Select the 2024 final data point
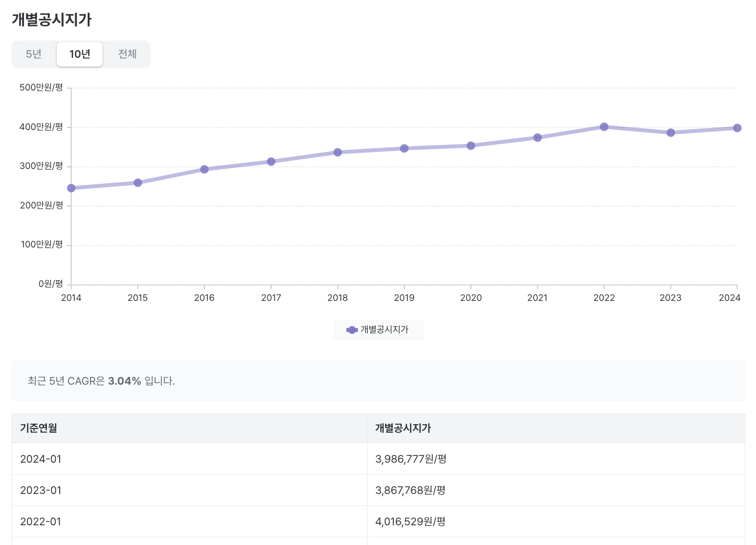This screenshot has width=756, height=545. pyautogui.click(x=737, y=128)
